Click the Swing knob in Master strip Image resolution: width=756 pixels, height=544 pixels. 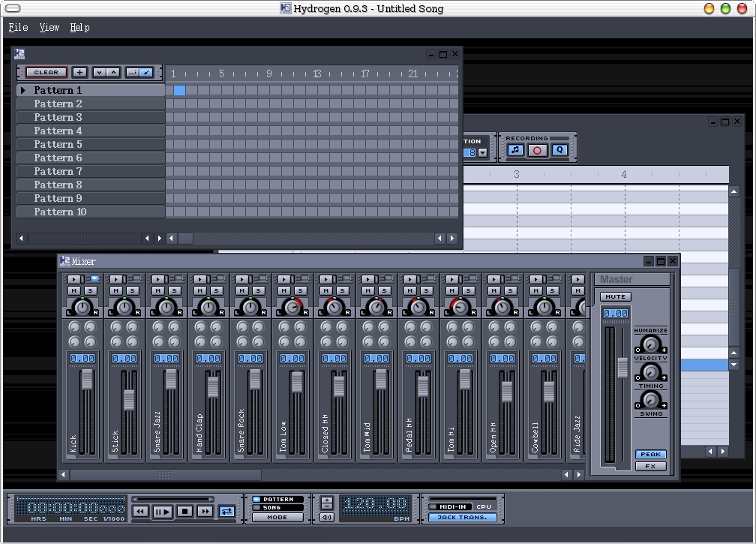(650, 399)
